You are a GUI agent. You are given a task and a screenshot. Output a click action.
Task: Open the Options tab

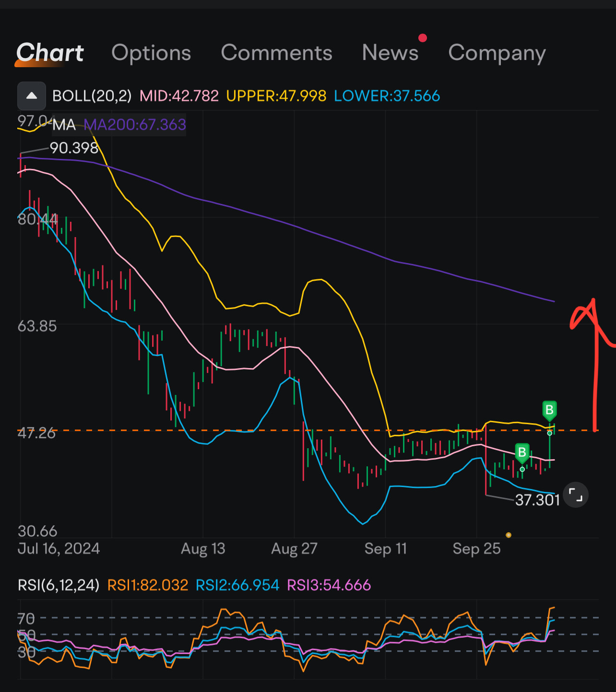tap(151, 53)
